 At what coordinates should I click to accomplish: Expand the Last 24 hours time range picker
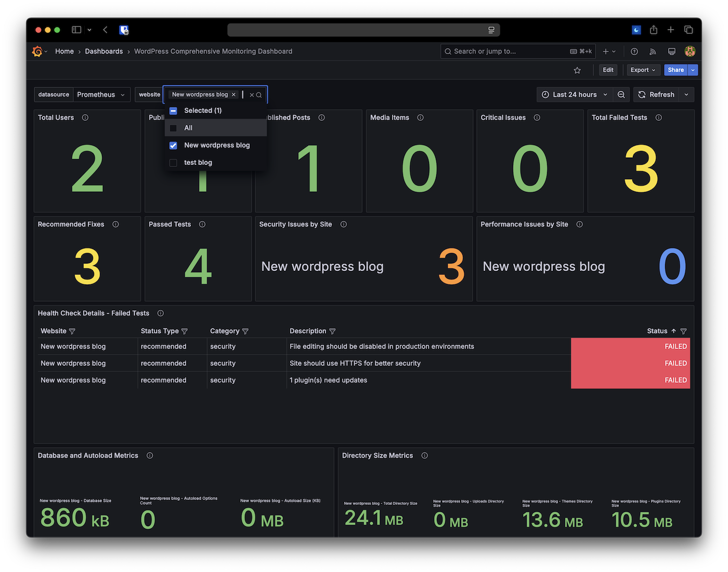coord(574,94)
